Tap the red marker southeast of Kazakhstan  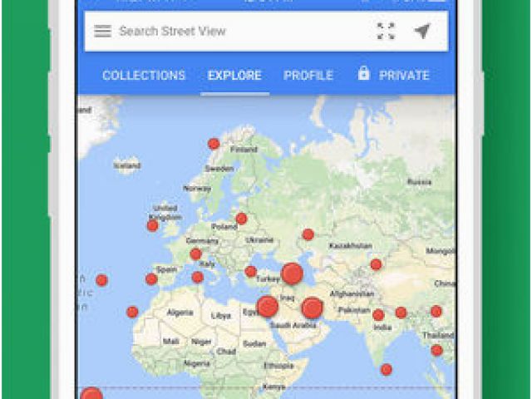click(x=376, y=264)
